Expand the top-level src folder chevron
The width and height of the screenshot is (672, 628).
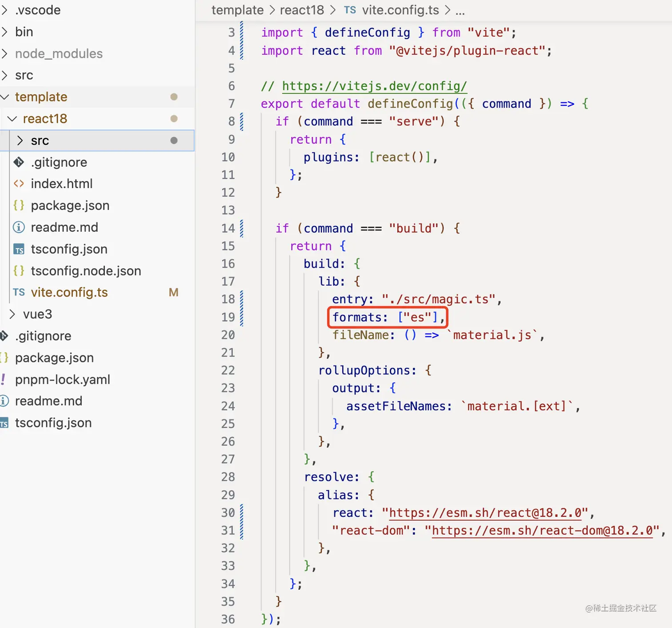[4, 75]
